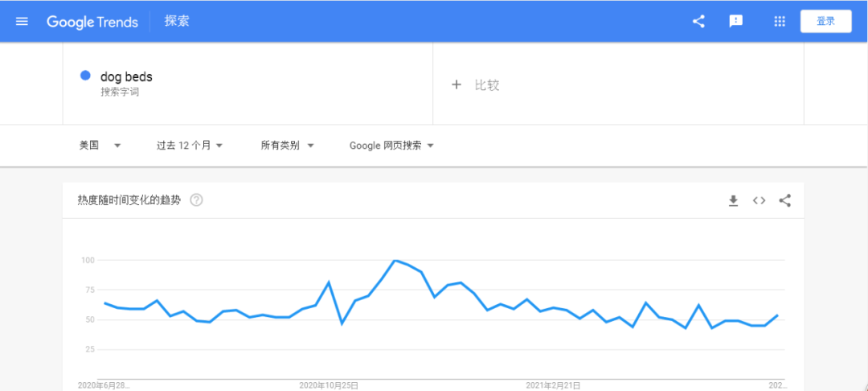
Task: Open the hamburger main menu
Action: [x=22, y=22]
